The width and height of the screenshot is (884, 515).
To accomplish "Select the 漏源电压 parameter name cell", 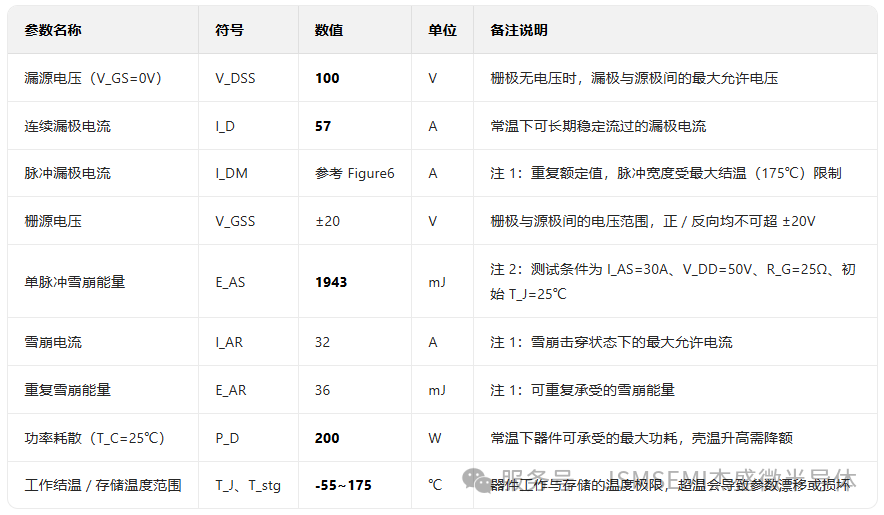I will click(x=93, y=78).
